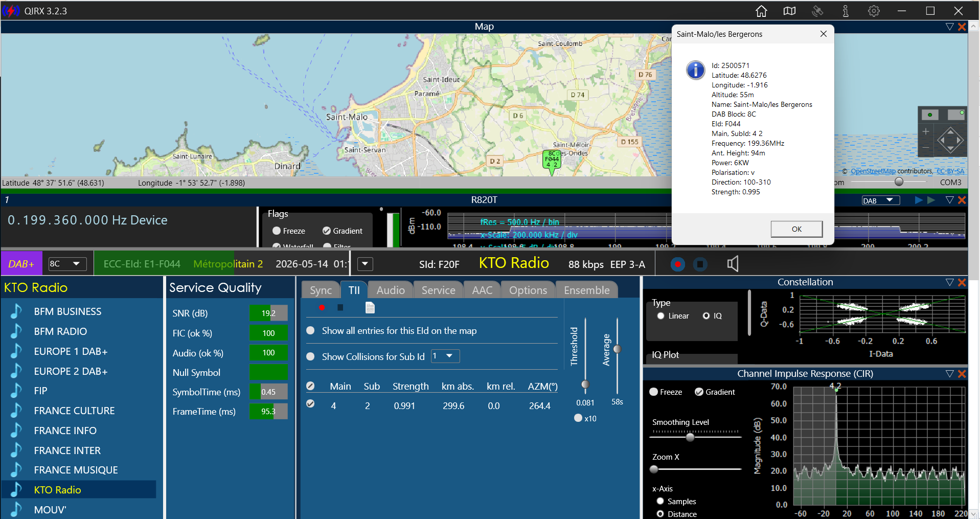Expand the 8C channel dropdown

tap(67, 264)
